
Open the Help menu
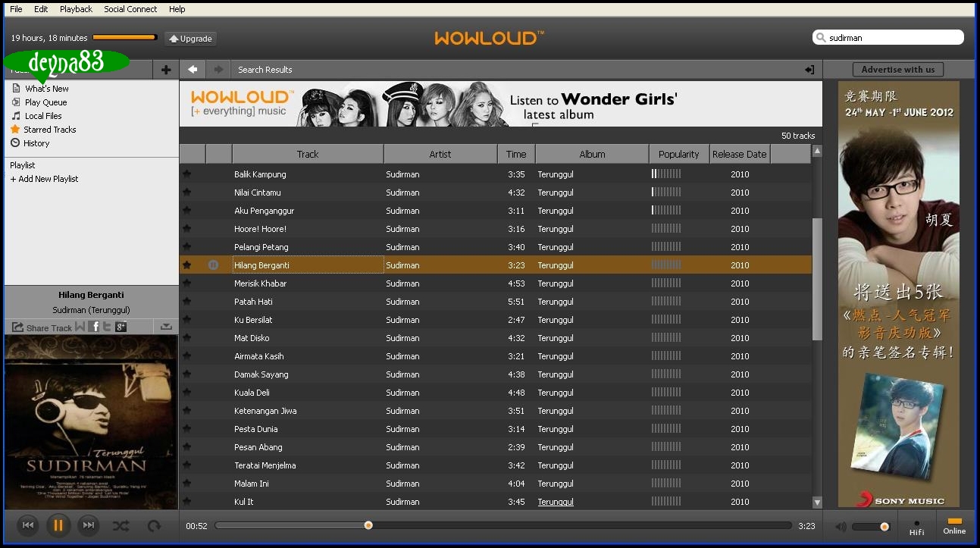[x=177, y=9]
